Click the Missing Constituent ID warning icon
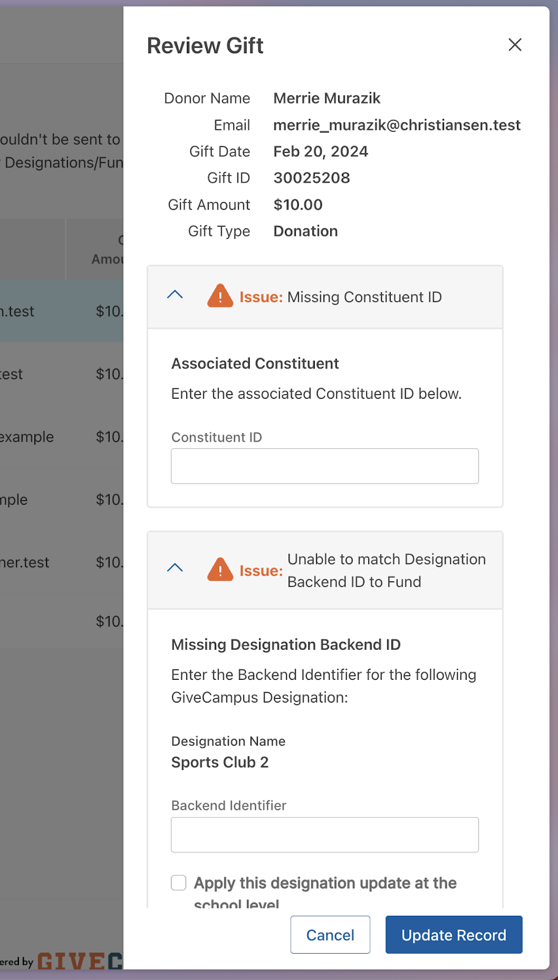 click(x=220, y=296)
